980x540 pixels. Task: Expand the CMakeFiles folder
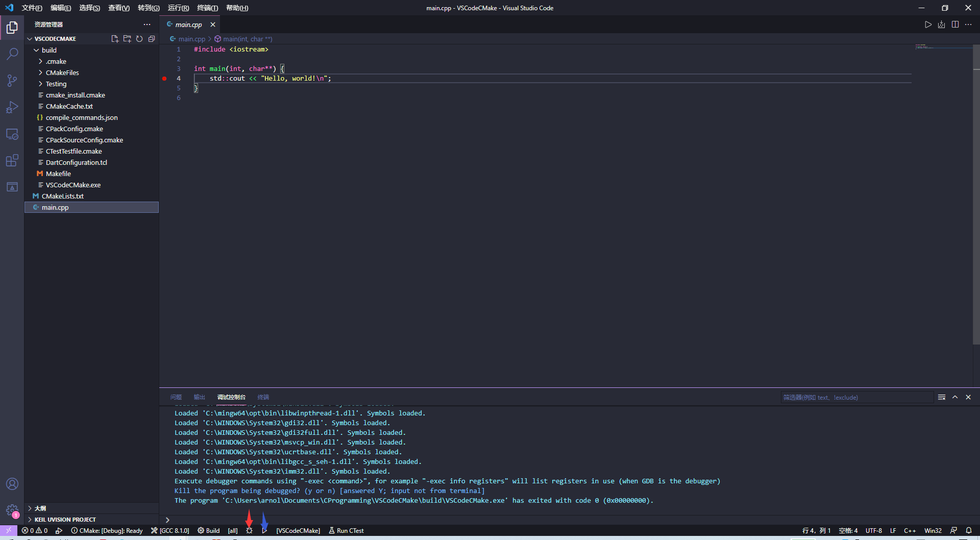62,72
